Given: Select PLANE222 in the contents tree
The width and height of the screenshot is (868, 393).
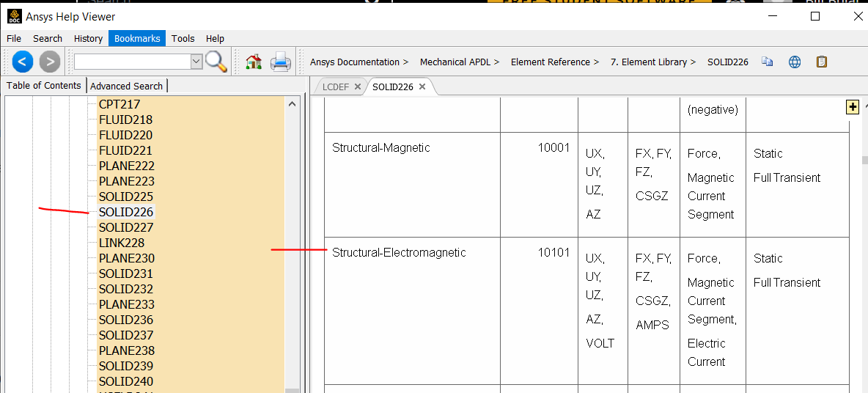Looking at the screenshot, I should coord(127,166).
